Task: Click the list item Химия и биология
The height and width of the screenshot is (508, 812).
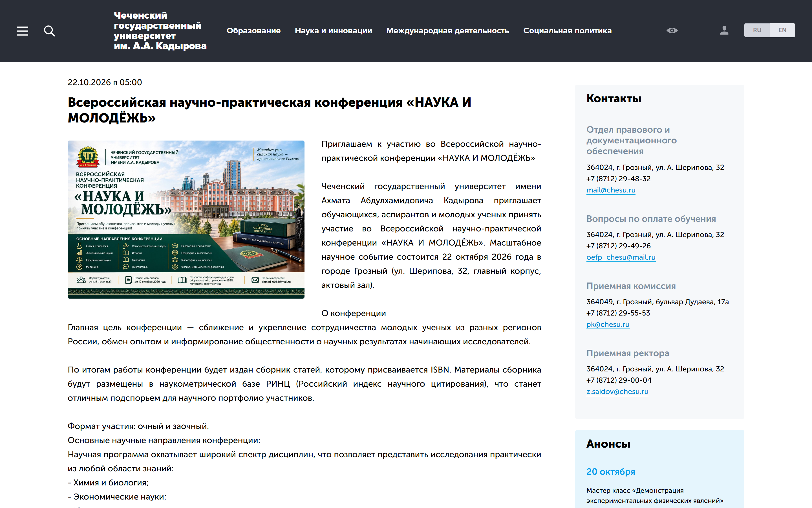Action: point(108,483)
